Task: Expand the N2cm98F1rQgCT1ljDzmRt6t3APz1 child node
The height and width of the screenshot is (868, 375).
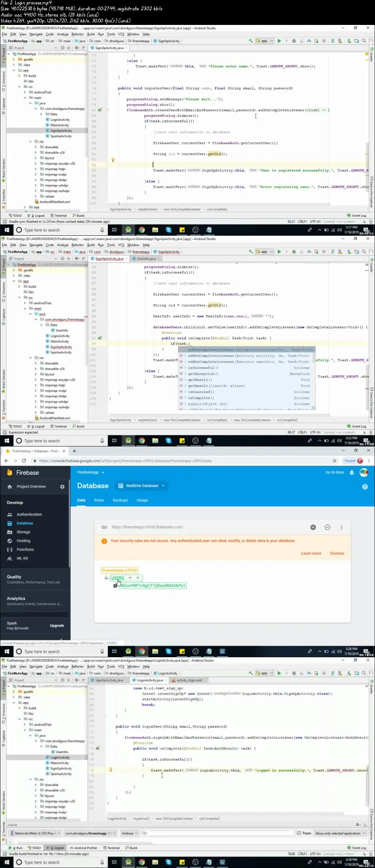Action: [115, 586]
